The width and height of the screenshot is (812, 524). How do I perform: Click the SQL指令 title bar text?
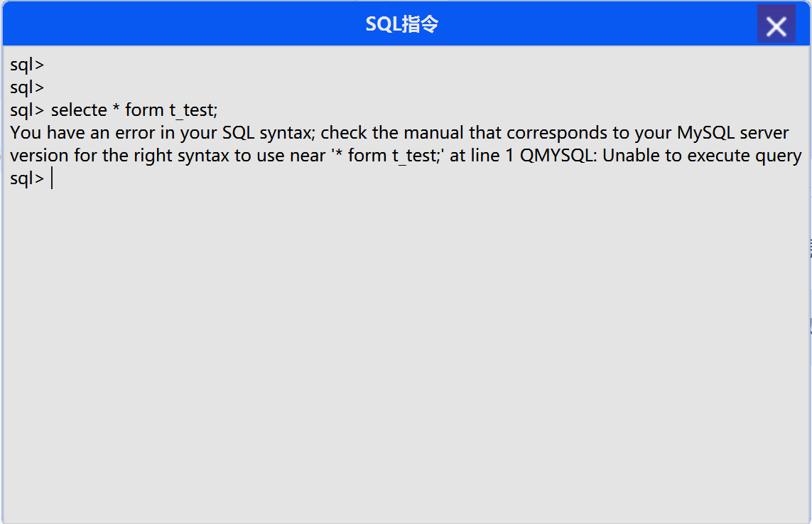(402, 25)
